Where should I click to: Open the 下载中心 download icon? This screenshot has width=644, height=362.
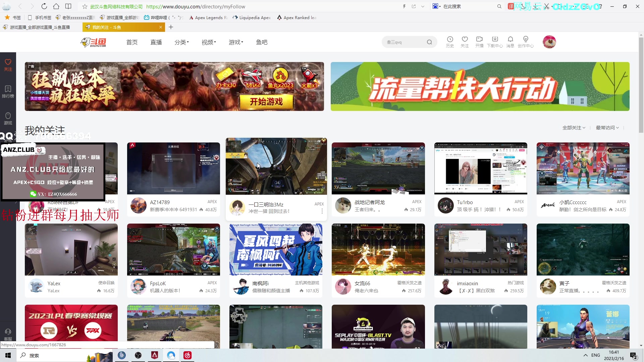point(495,42)
